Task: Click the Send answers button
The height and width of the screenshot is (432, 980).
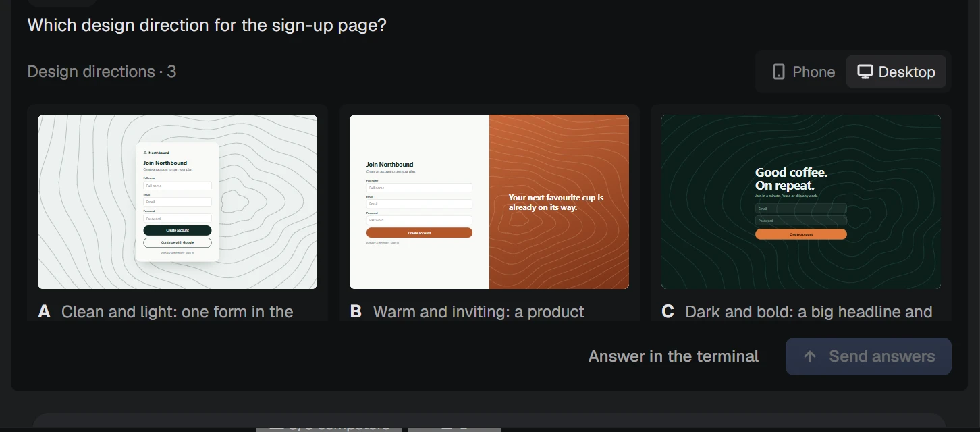Action: [869, 356]
